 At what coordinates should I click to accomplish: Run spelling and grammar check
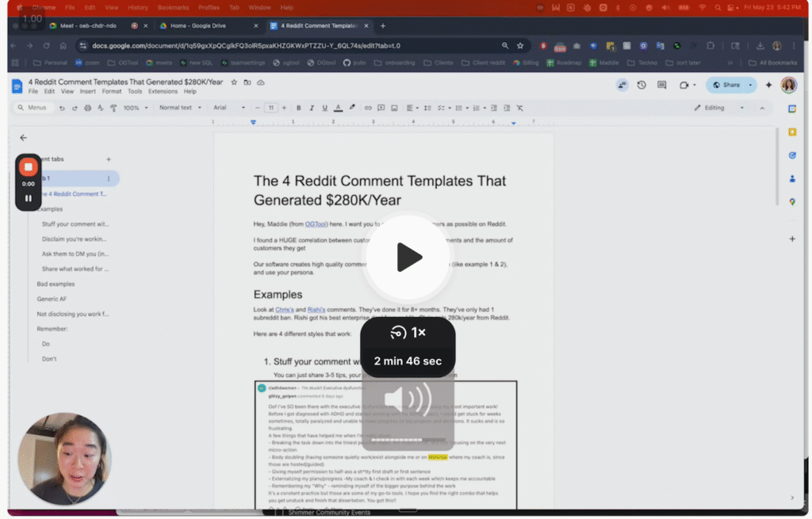(101, 108)
